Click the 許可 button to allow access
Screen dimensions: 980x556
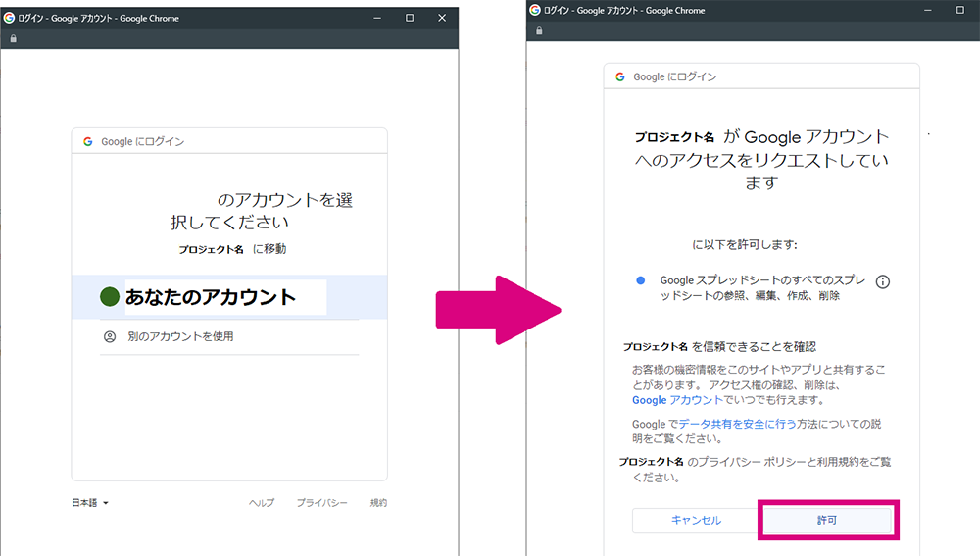[x=827, y=521]
